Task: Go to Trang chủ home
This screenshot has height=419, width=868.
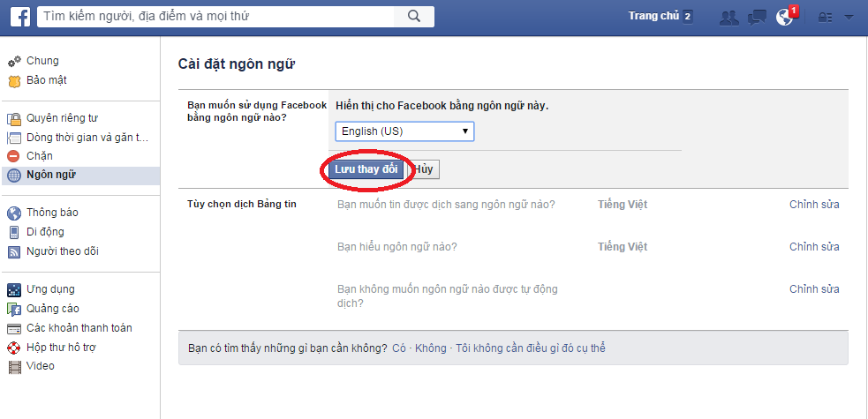Action: [653, 16]
